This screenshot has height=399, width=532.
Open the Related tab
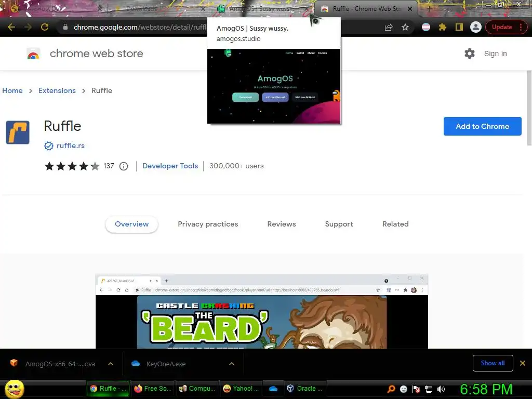[395, 224]
